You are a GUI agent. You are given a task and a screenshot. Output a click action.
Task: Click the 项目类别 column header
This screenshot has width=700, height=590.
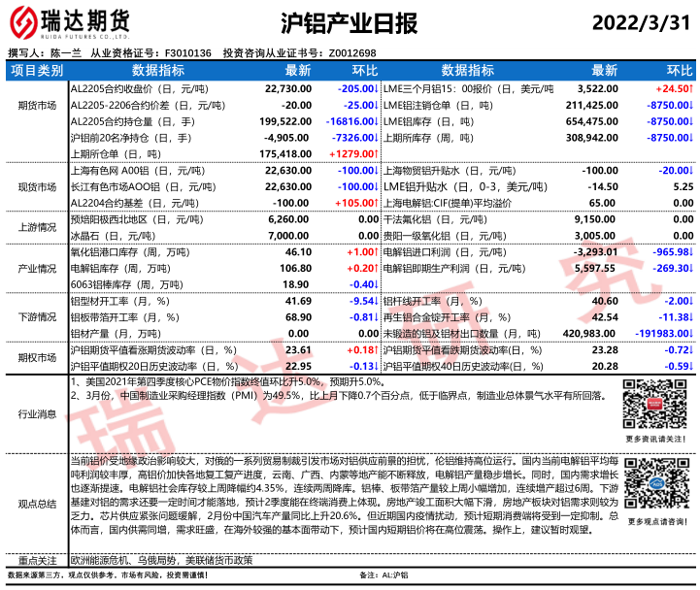36,71
